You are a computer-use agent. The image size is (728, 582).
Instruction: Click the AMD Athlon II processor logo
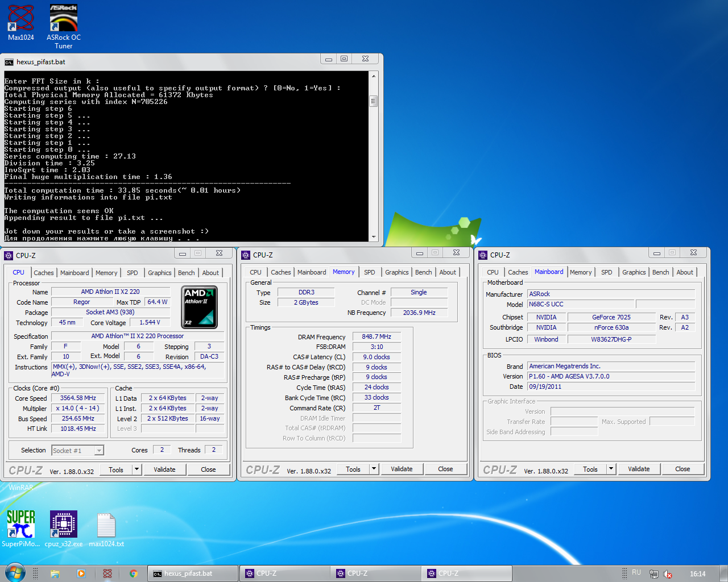tap(199, 307)
